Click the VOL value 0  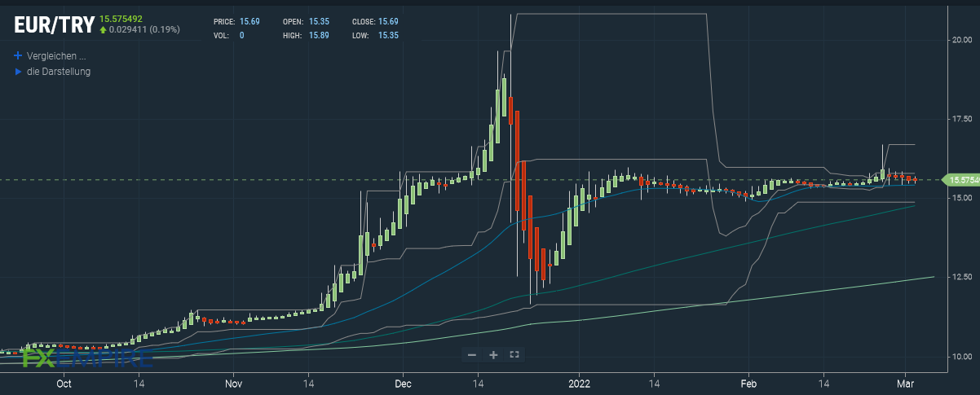242,36
